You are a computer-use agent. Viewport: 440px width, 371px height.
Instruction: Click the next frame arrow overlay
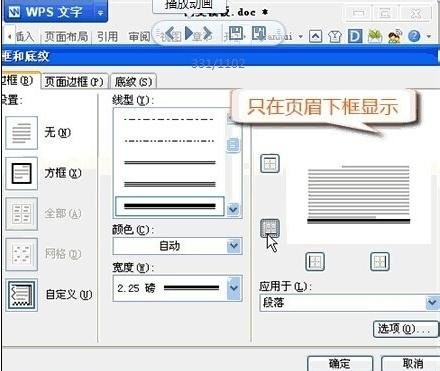click(x=207, y=33)
